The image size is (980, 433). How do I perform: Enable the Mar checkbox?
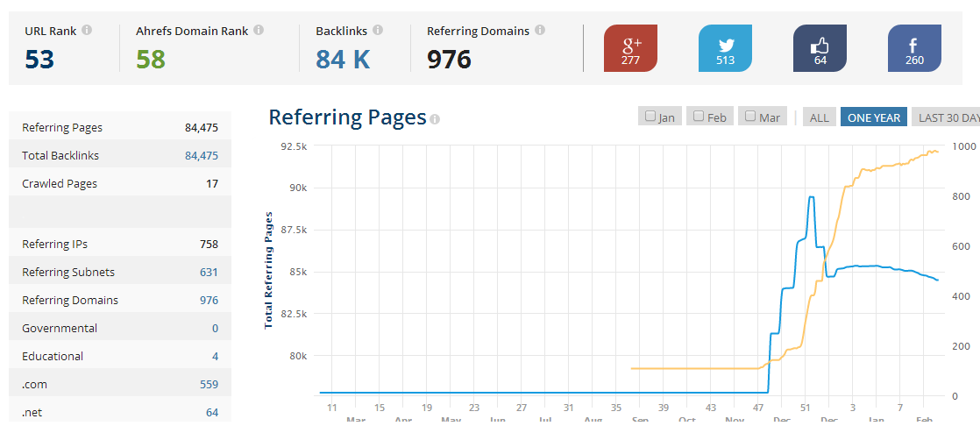[x=750, y=117]
